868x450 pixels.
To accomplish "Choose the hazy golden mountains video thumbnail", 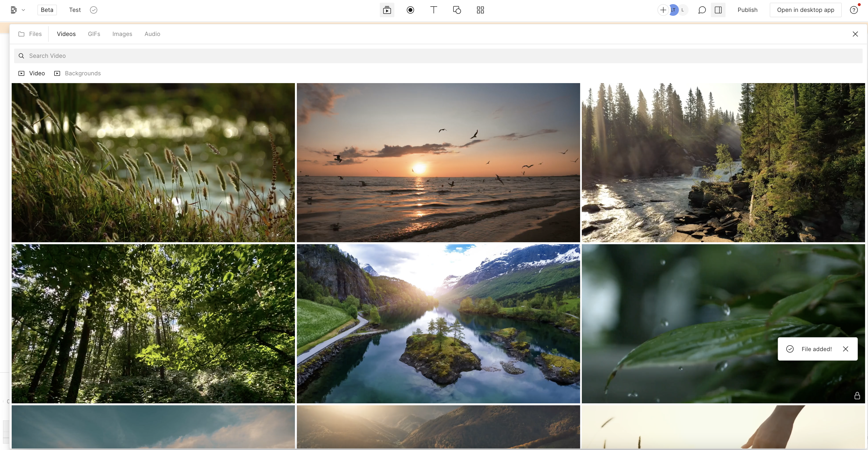I will click(x=438, y=427).
